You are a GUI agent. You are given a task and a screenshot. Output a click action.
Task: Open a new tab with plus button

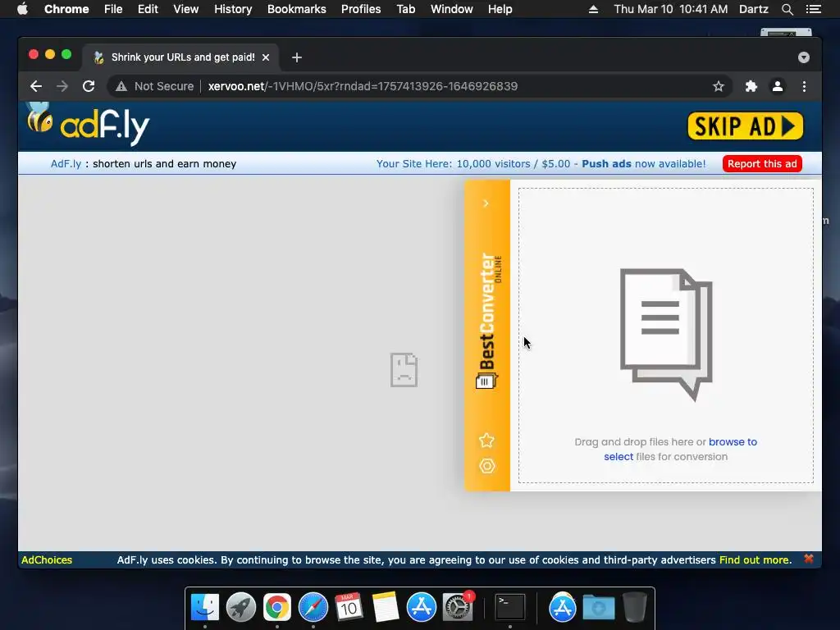coord(297,57)
